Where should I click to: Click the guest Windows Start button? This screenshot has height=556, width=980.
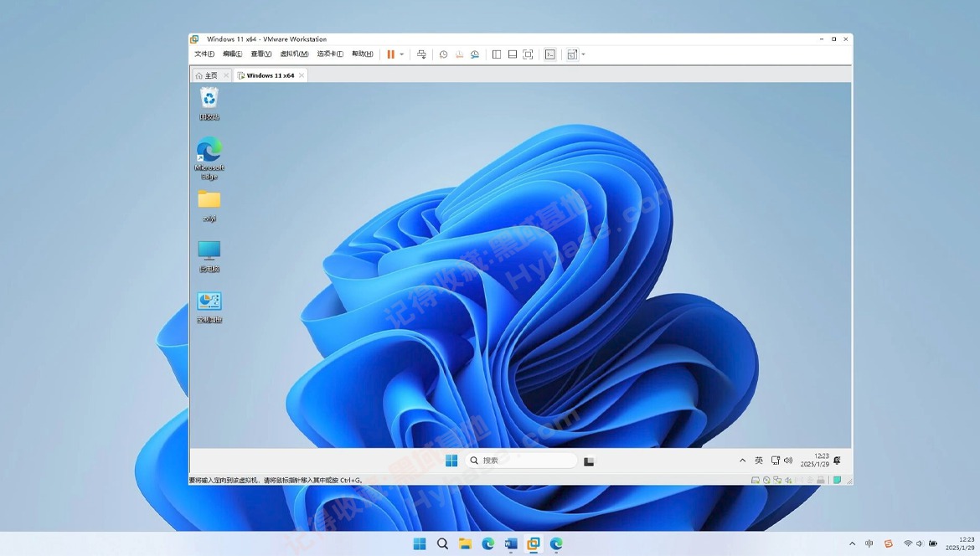451,461
